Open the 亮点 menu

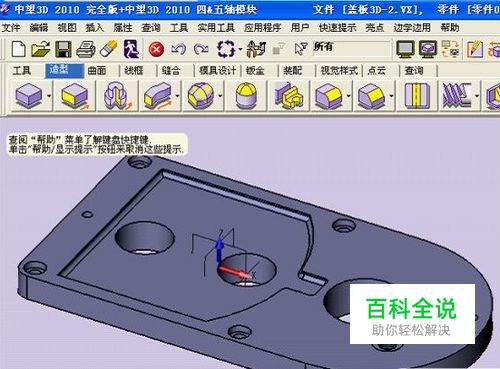[375, 28]
